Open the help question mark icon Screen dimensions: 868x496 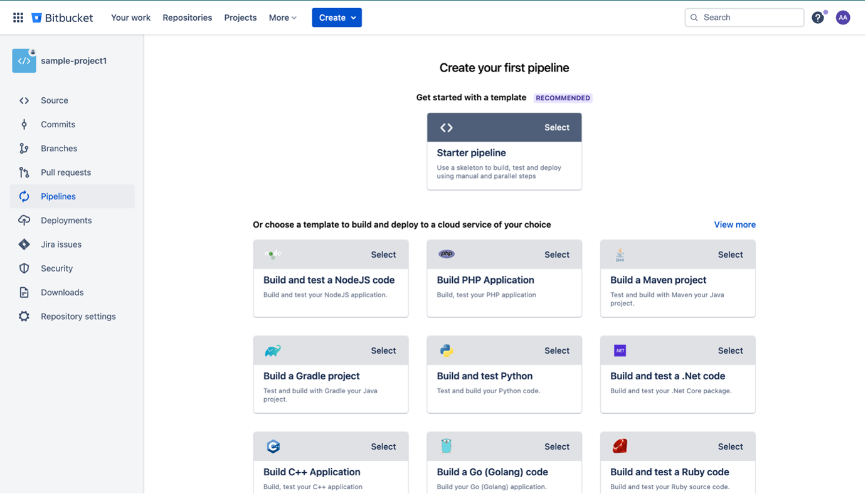[x=817, y=18]
